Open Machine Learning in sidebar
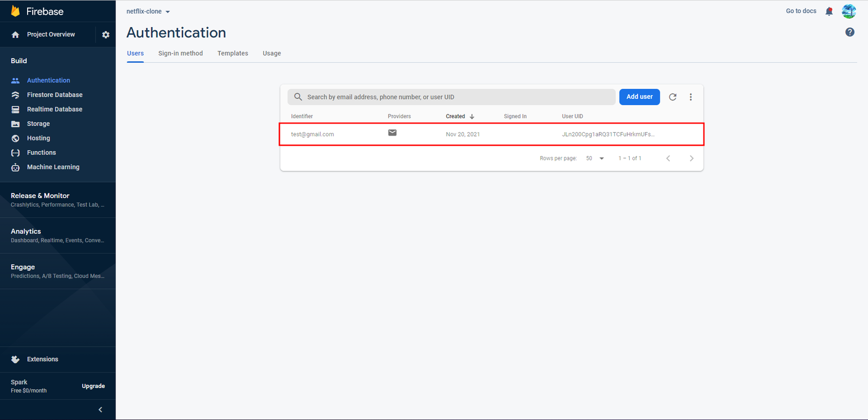This screenshot has width=868, height=420. pos(53,167)
